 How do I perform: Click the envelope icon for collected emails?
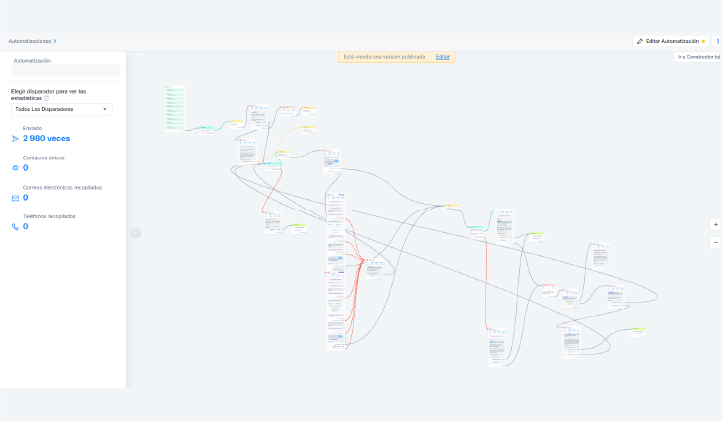point(15,198)
